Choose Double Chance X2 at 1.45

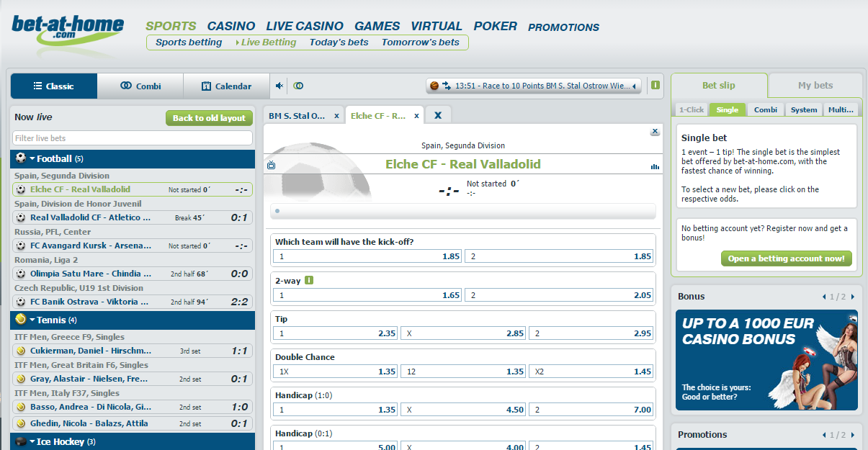(591, 372)
